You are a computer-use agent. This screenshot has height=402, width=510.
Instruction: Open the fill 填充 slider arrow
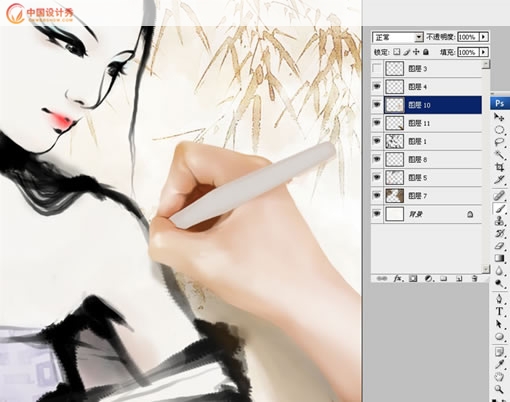[484, 52]
